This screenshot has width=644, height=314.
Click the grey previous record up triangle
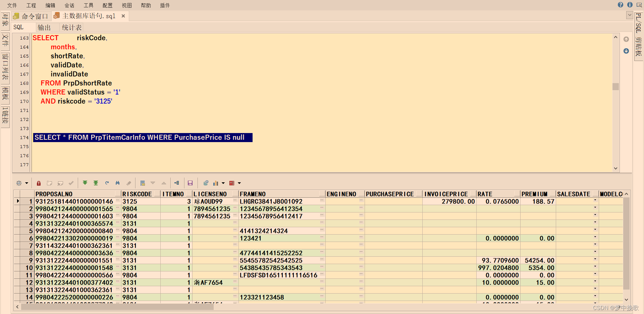point(164,183)
